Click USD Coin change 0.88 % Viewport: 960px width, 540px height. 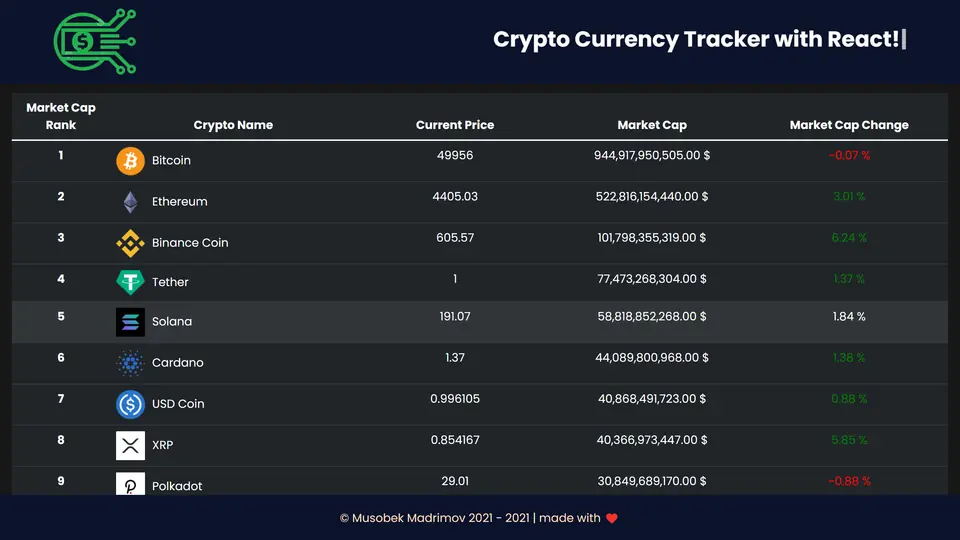849,399
